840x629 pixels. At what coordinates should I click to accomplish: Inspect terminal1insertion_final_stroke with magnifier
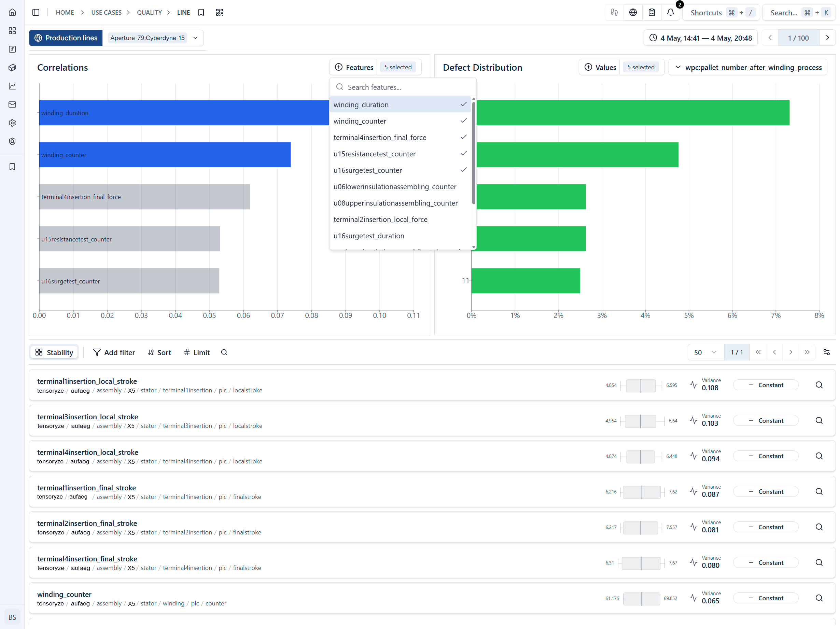tap(819, 491)
